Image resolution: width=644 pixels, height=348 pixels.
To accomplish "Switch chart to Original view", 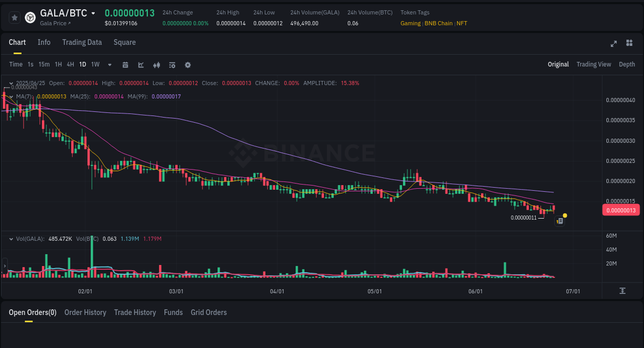I will click(x=558, y=64).
